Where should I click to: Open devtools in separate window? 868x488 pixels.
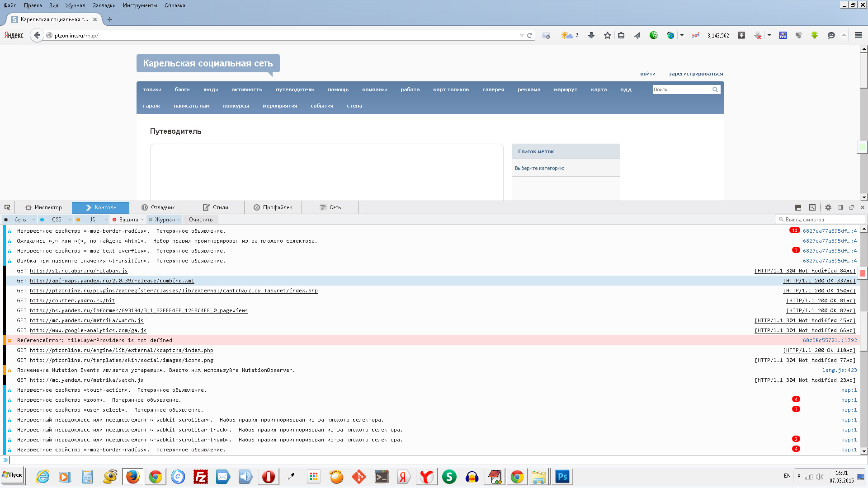click(852, 207)
